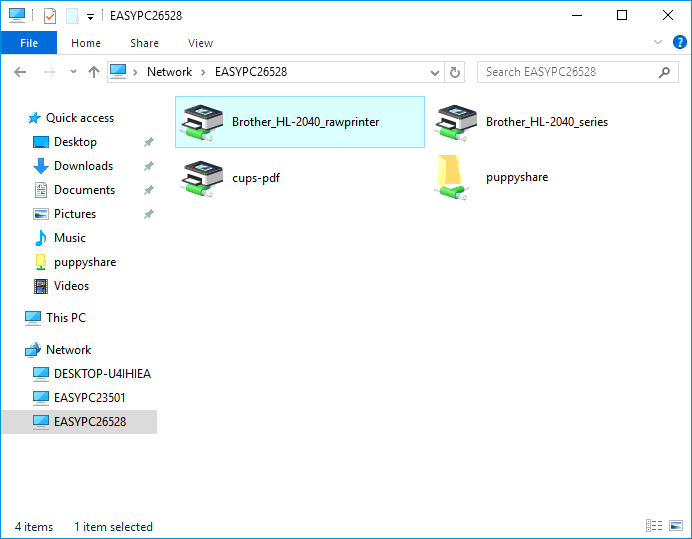Click the pin icon next to Desktop
Screen dimensions: 692x539
point(149,142)
